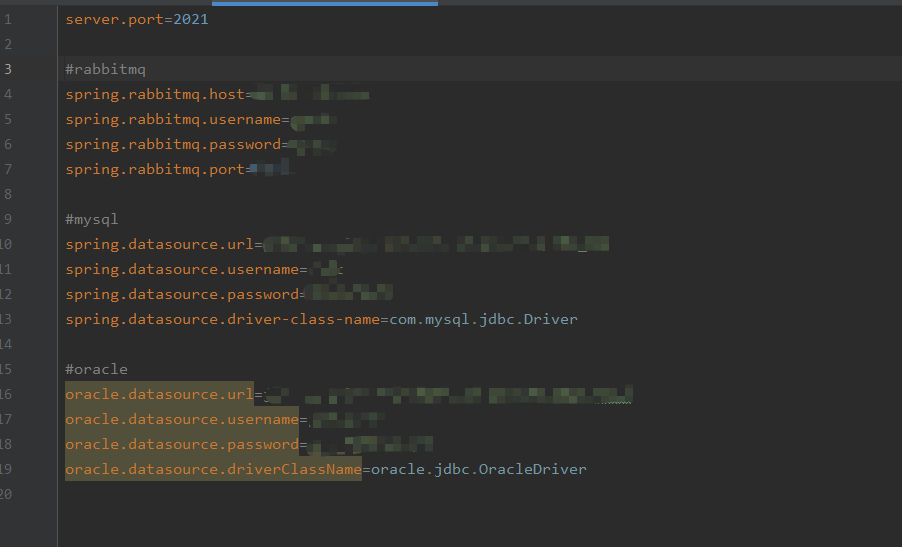Click the oracle.jdbc.OracleDriver value
902x547 pixels.
click(x=479, y=469)
